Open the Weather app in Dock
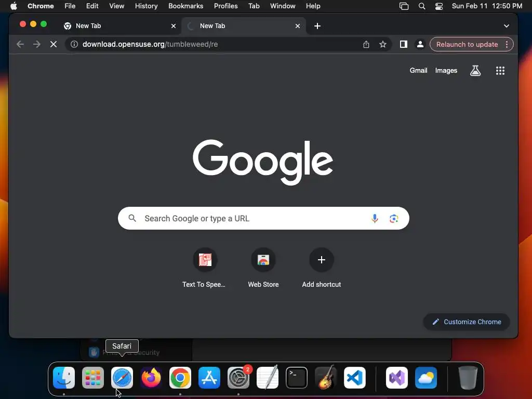Viewport: 532px width, 399px height. (x=426, y=378)
